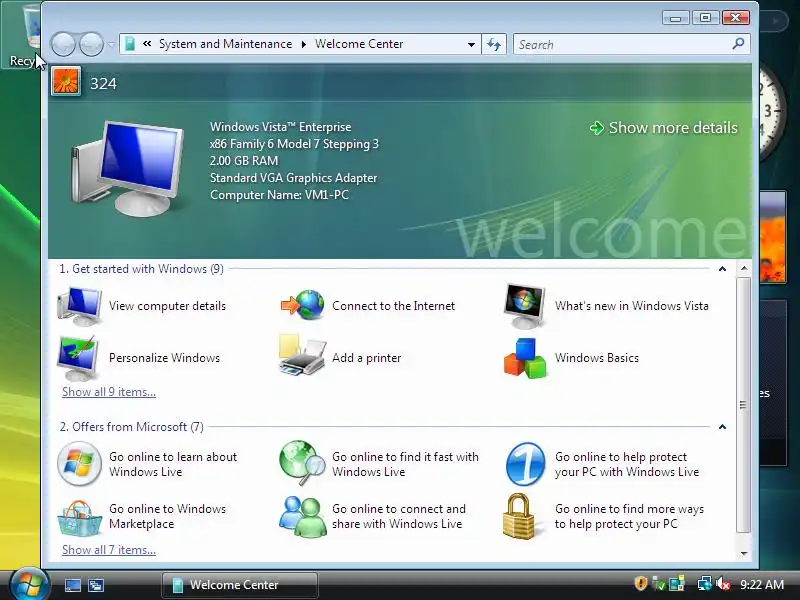Click the Connect to the Internet label

pos(393,306)
